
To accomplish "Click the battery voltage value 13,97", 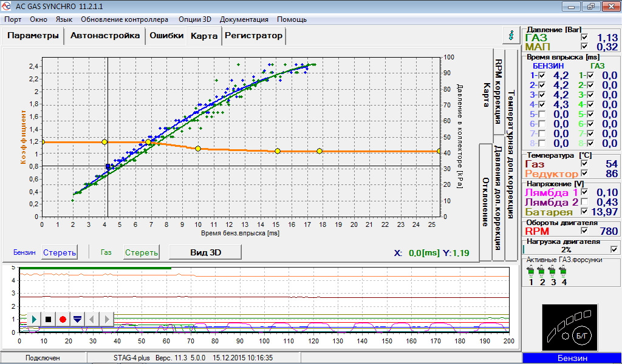I will (x=604, y=212).
